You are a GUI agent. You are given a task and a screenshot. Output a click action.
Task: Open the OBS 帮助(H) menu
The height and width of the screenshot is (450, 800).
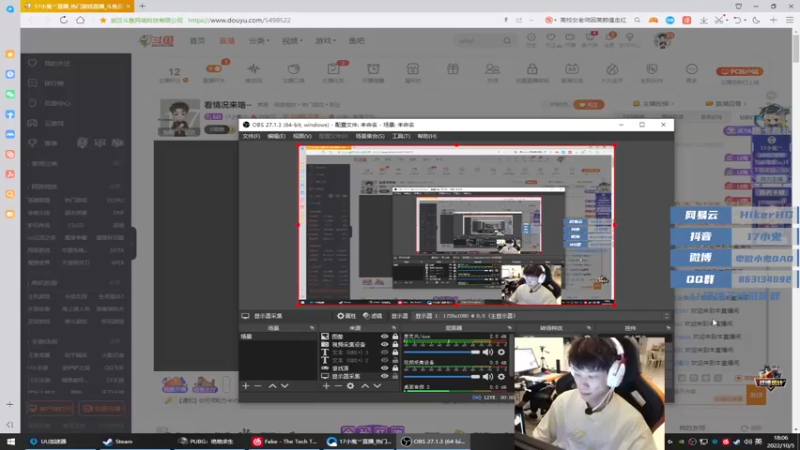427,136
